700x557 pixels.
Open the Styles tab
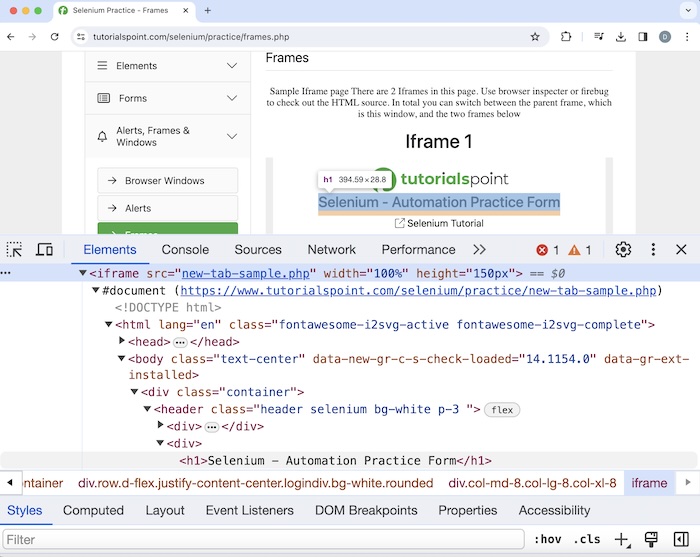tap(25, 510)
